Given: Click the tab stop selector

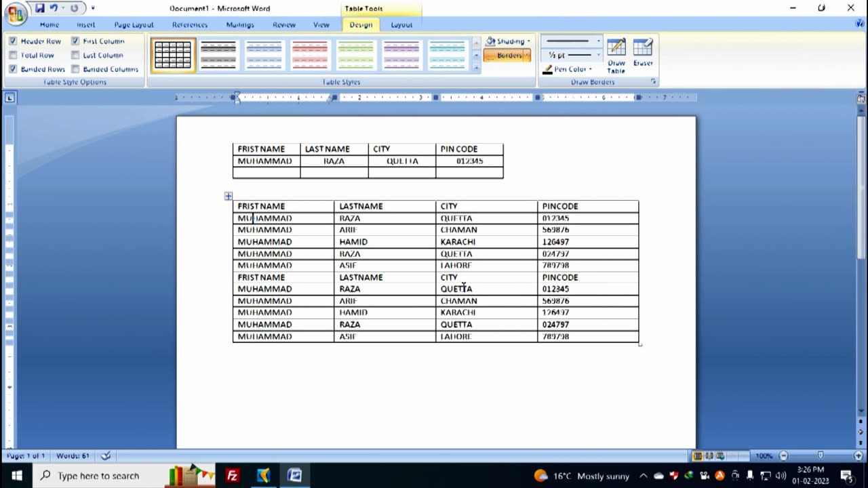Looking at the screenshot, I should [x=9, y=98].
